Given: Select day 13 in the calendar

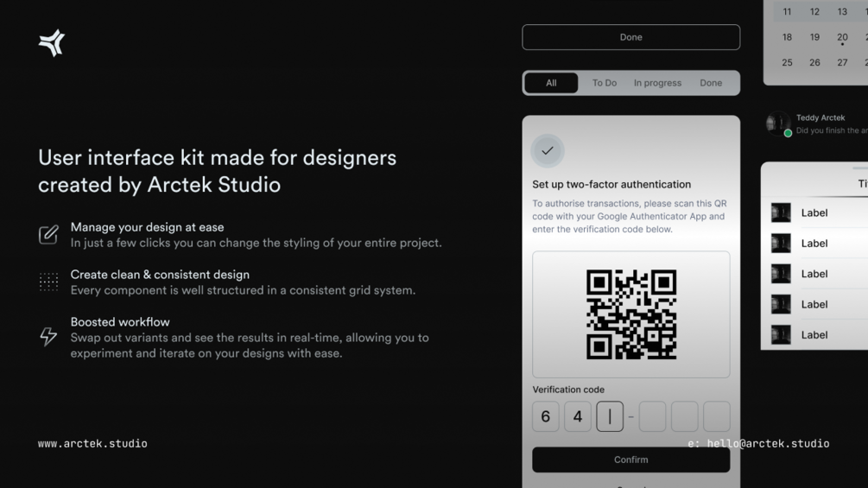Looking at the screenshot, I should pos(843,11).
